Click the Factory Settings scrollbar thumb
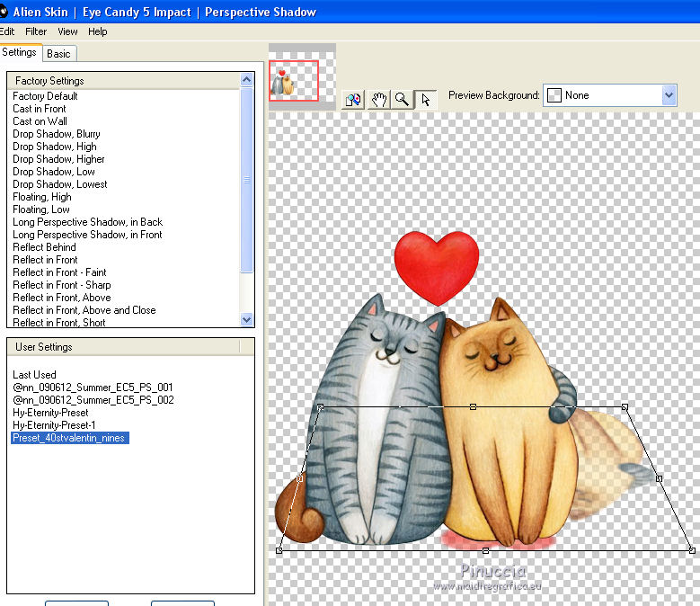 coord(246,180)
